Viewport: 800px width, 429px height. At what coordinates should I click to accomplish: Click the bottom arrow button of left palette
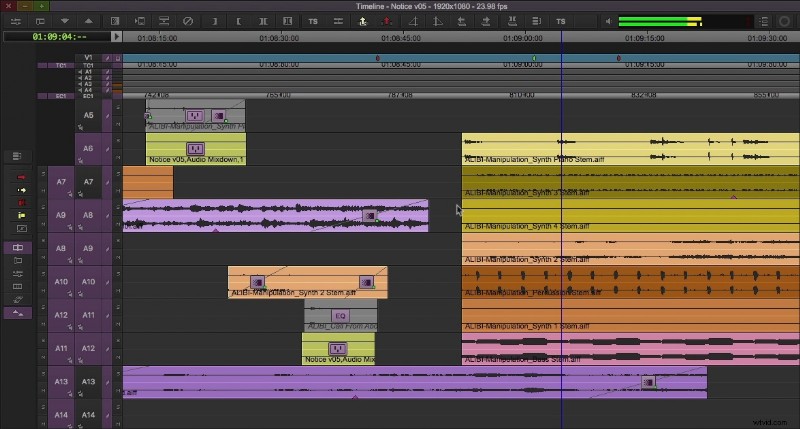(18, 313)
